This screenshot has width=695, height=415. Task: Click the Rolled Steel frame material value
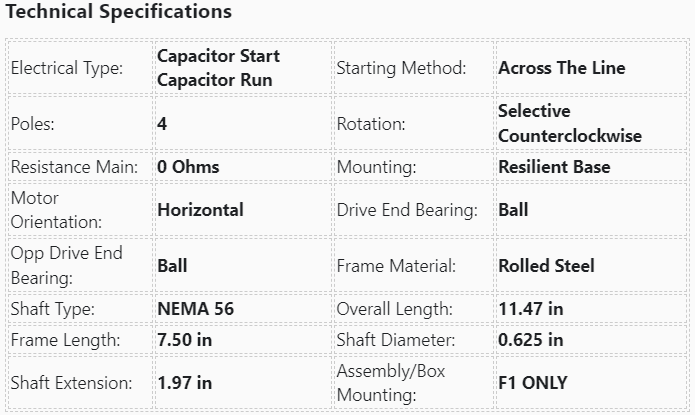pos(546,265)
